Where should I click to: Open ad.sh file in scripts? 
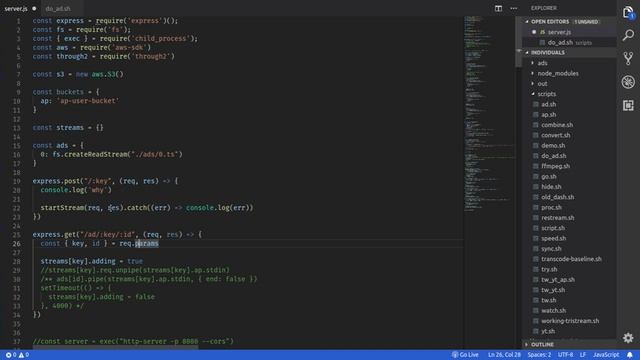(548, 104)
